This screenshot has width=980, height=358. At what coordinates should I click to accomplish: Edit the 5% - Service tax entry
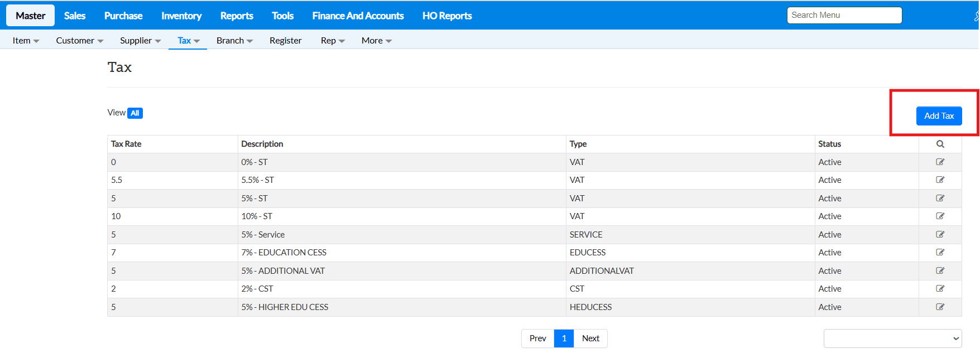(x=940, y=234)
